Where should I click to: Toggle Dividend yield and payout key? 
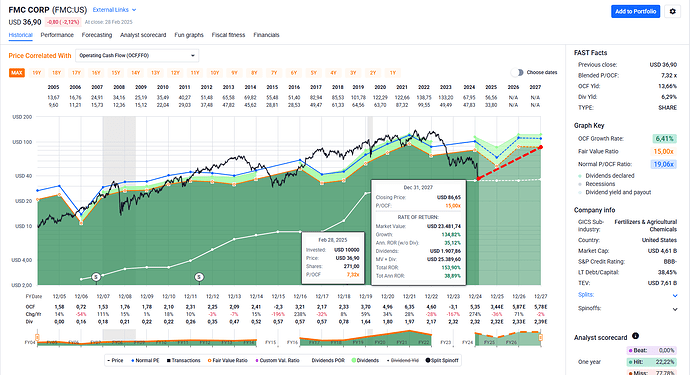tap(615, 192)
